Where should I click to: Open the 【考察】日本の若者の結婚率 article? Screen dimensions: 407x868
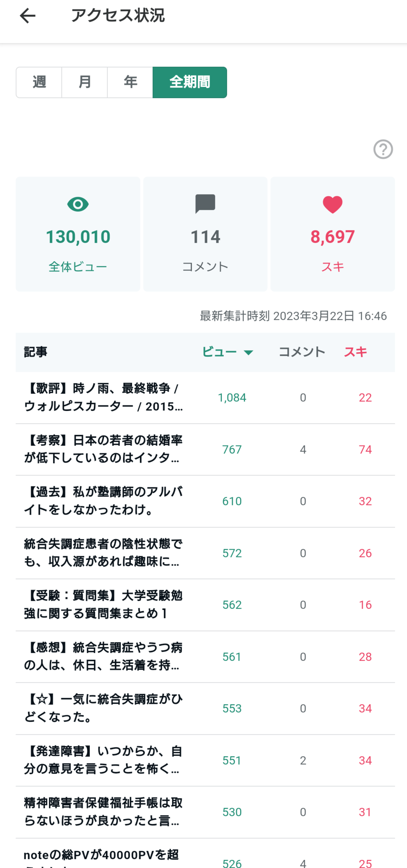[x=103, y=449]
